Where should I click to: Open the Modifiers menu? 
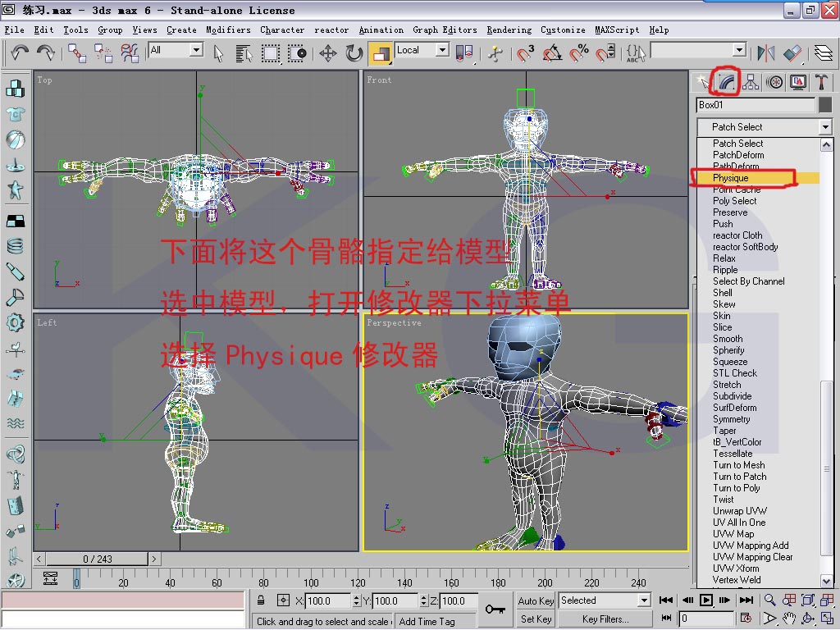pos(228,30)
